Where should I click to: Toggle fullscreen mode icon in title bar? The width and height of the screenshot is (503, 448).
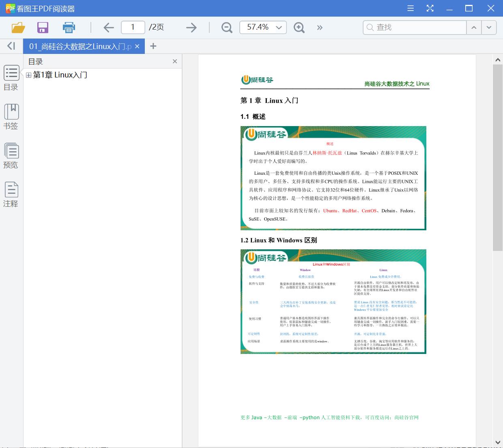tap(430, 8)
